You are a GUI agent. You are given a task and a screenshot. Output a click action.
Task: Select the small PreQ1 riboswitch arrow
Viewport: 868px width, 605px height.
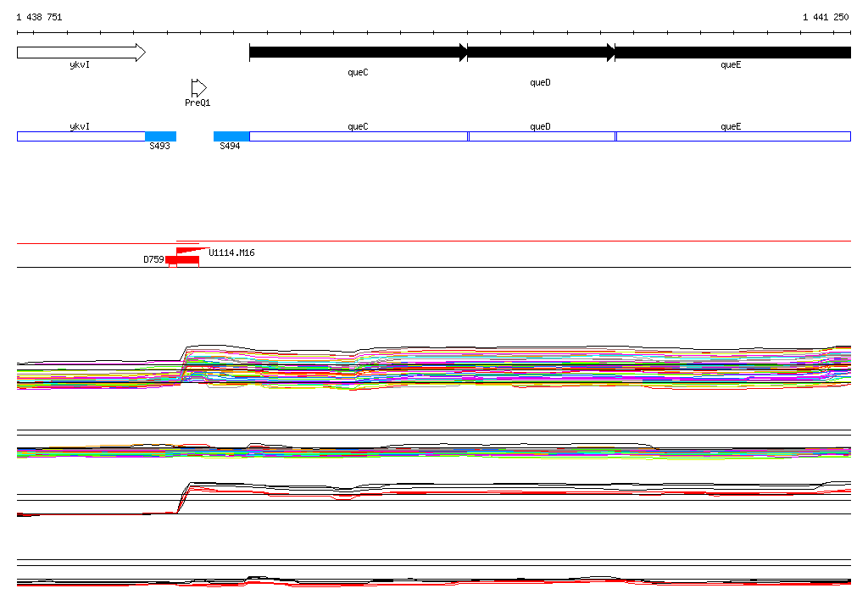coord(198,87)
